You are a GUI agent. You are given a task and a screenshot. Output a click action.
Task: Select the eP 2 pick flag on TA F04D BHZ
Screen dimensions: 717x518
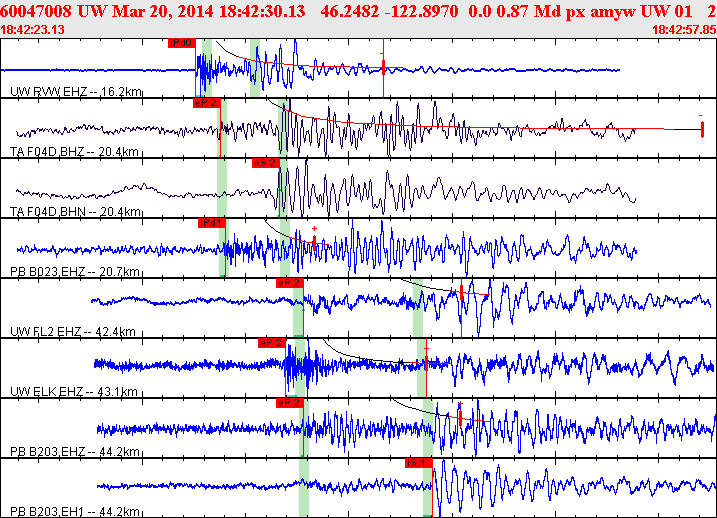(207, 103)
